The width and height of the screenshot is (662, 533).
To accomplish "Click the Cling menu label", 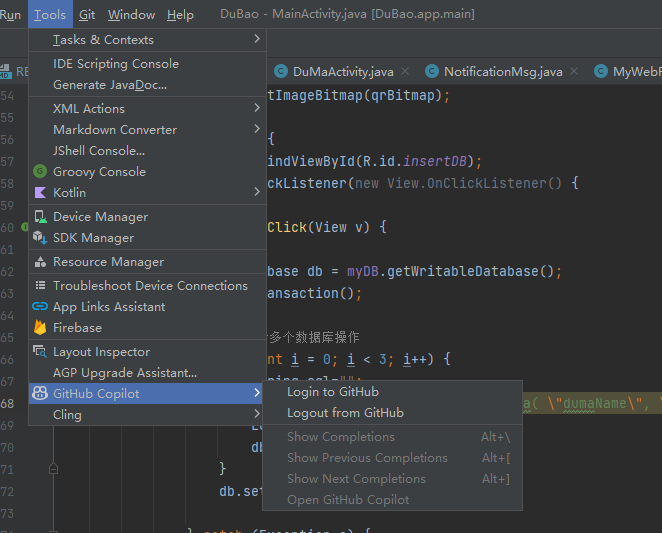I will pyautogui.click(x=68, y=415).
